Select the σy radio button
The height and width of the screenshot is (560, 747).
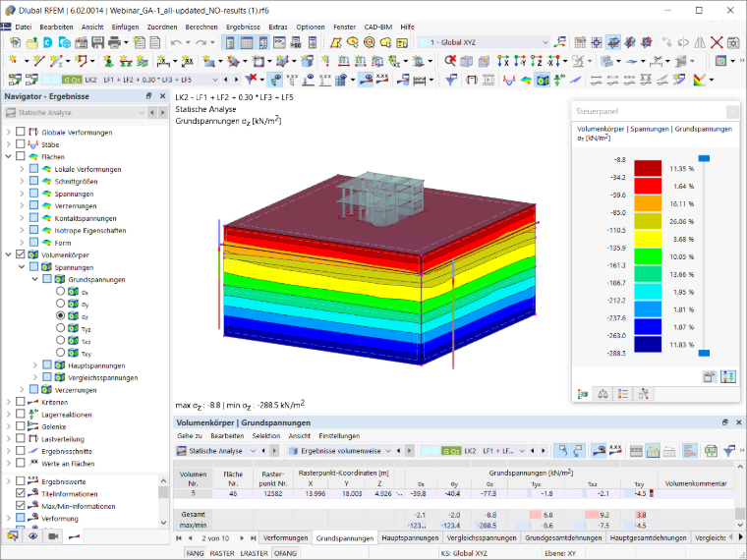(60, 304)
